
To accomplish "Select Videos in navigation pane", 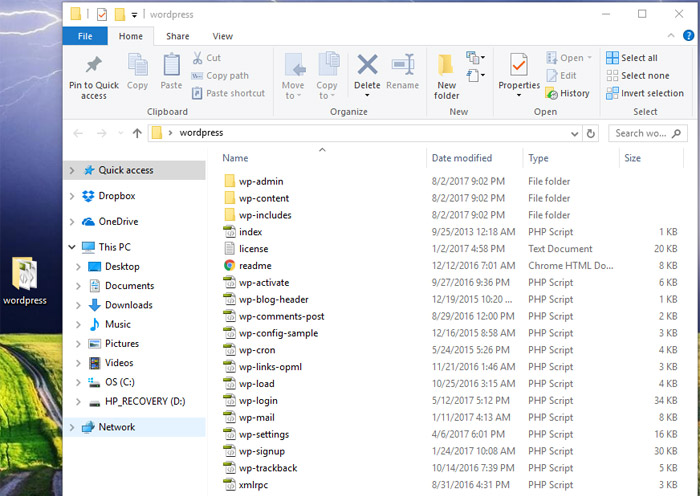I will coord(119,363).
